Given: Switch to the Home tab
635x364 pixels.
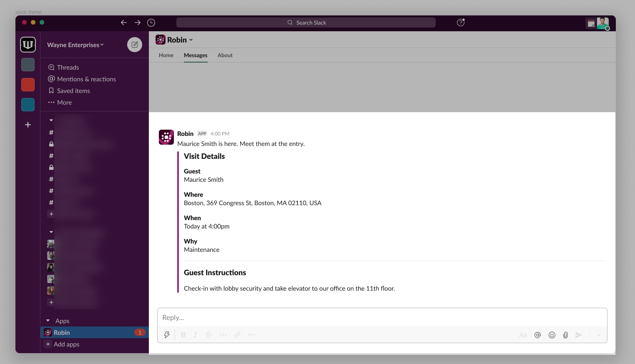Looking at the screenshot, I should coord(166,55).
